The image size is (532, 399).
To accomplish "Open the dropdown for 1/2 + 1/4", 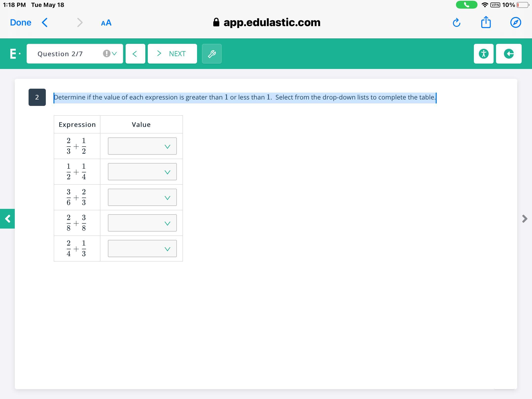I will tap(142, 172).
